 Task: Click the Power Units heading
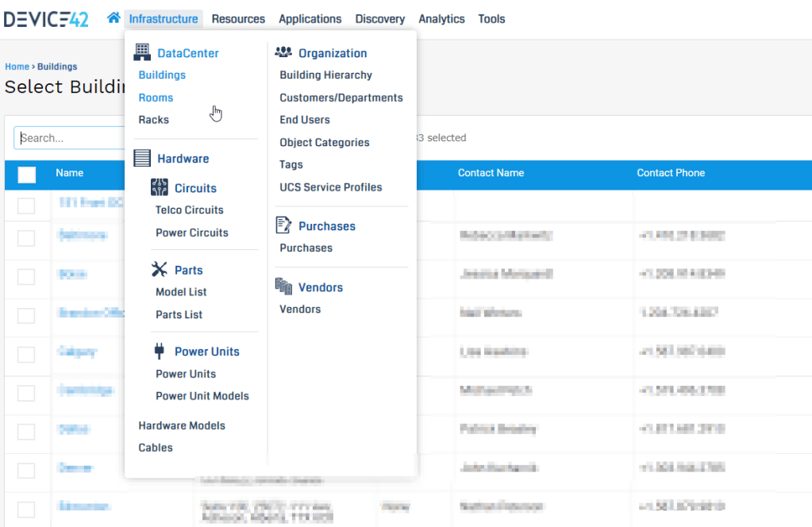[207, 352]
